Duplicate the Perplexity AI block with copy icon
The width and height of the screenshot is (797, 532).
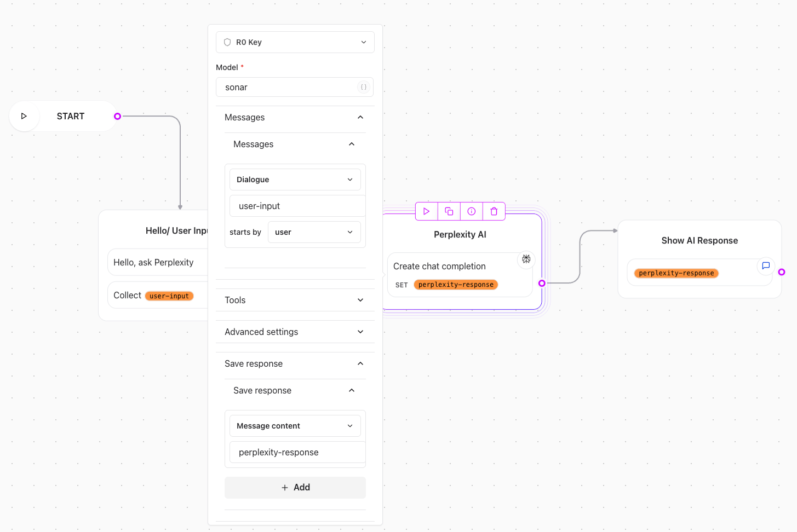449,211
